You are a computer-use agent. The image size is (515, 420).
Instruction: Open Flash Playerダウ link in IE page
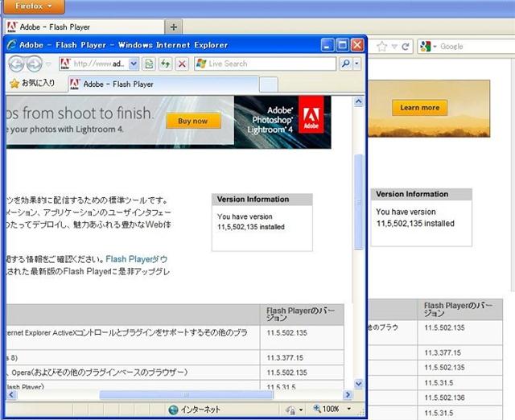(137, 259)
